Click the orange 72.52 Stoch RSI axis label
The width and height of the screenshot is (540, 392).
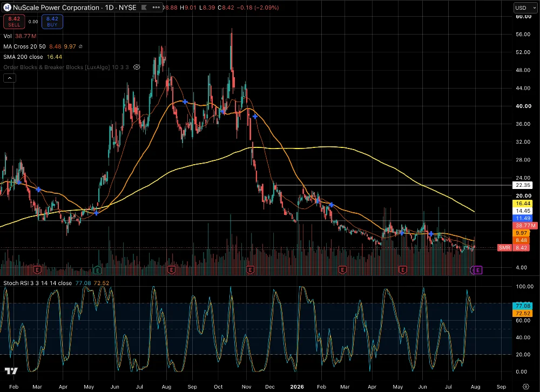pyautogui.click(x=522, y=313)
